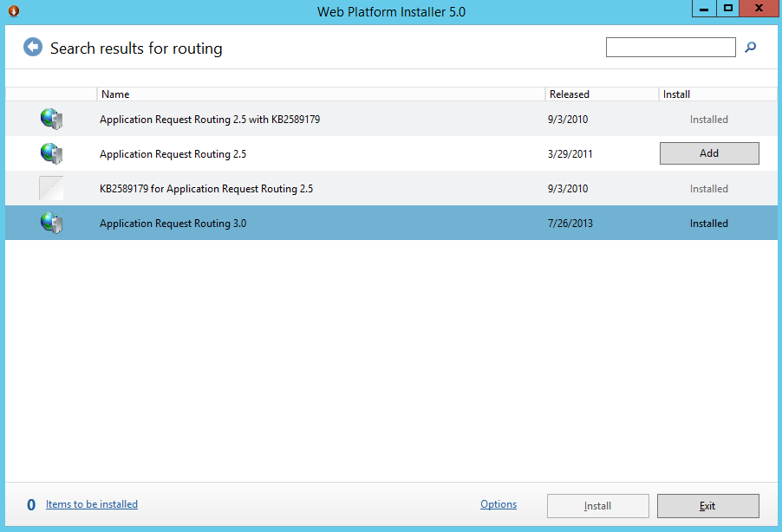
Task: Click Installed status of KB2589179 for row
Action: tap(708, 189)
